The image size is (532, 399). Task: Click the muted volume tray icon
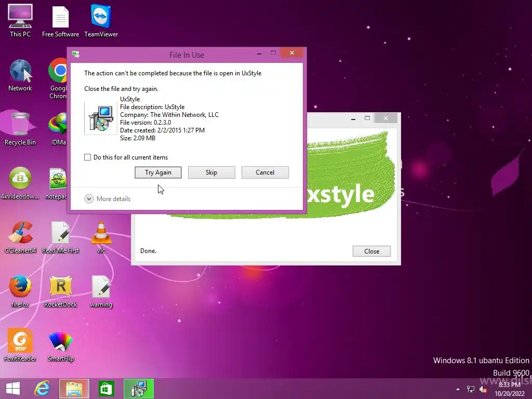tap(483, 389)
